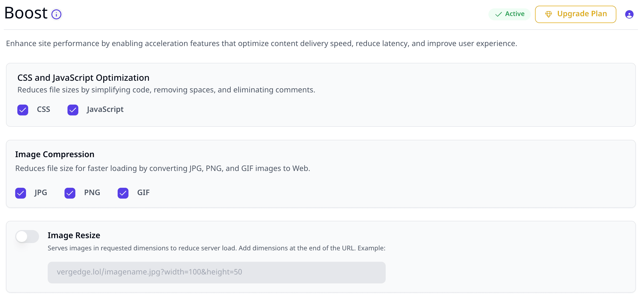Uncheck the JavaScript optimization checkbox
Viewport: 644px width, 304px height.
tap(73, 110)
